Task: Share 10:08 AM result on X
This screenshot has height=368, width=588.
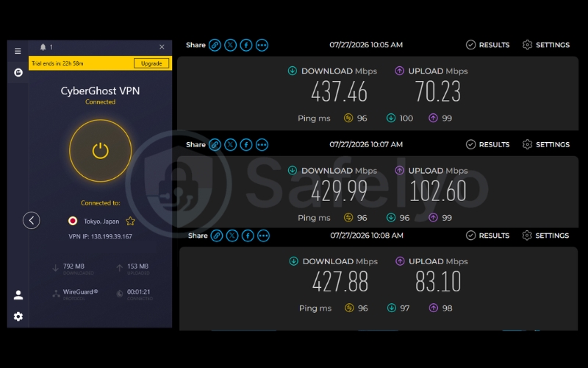Action: pyautogui.click(x=232, y=236)
